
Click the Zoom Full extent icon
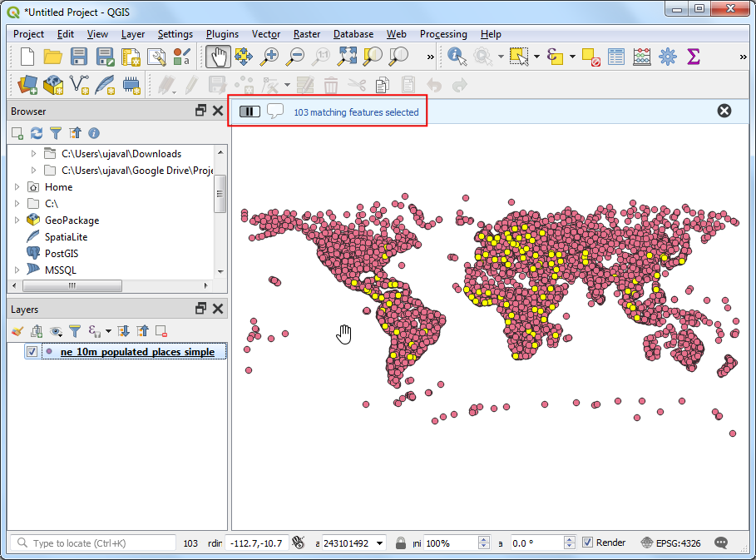(347, 57)
